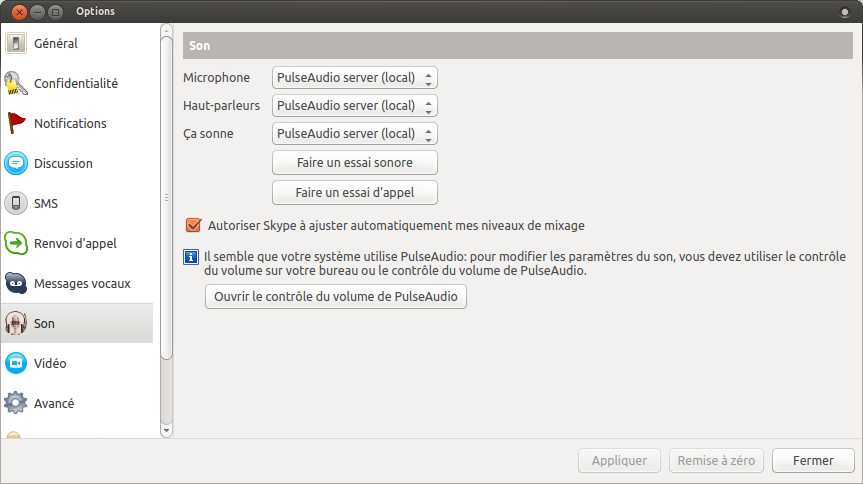Select the Messages vocaux voicemail icon
The height and width of the screenshot is (484, 863).
click(15, 284)
